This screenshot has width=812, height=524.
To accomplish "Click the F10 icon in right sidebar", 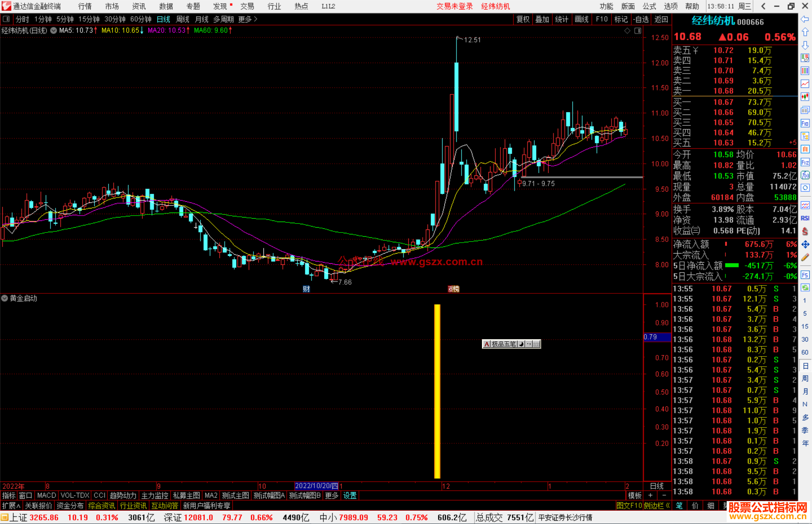I will click(805, 124).
